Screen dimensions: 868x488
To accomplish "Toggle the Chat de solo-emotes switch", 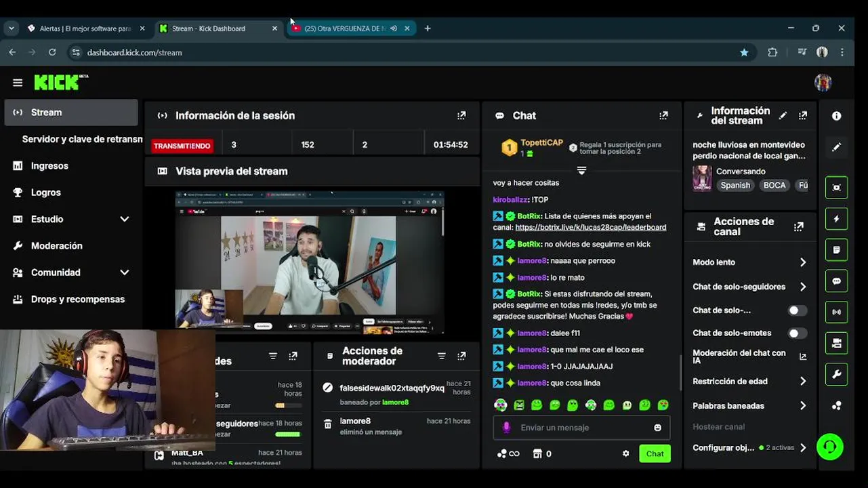I will tap(798, 333).
